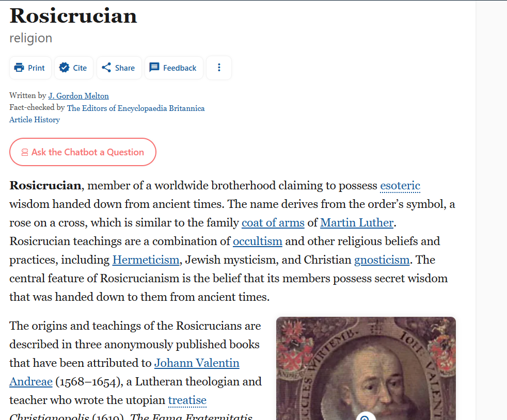Click the religion subtitle text
The height and width of the screenshot is (420, 507).
[x=30, y=38]
